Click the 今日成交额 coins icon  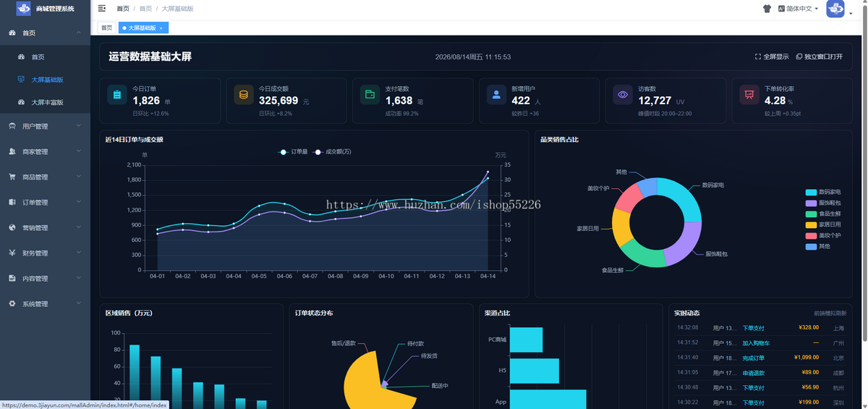(x=244, y=95)
